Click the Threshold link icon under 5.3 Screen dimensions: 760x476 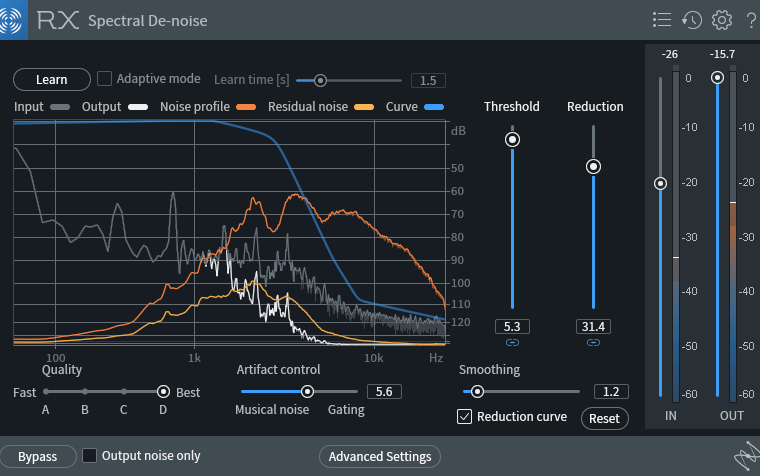click(512, 343)
